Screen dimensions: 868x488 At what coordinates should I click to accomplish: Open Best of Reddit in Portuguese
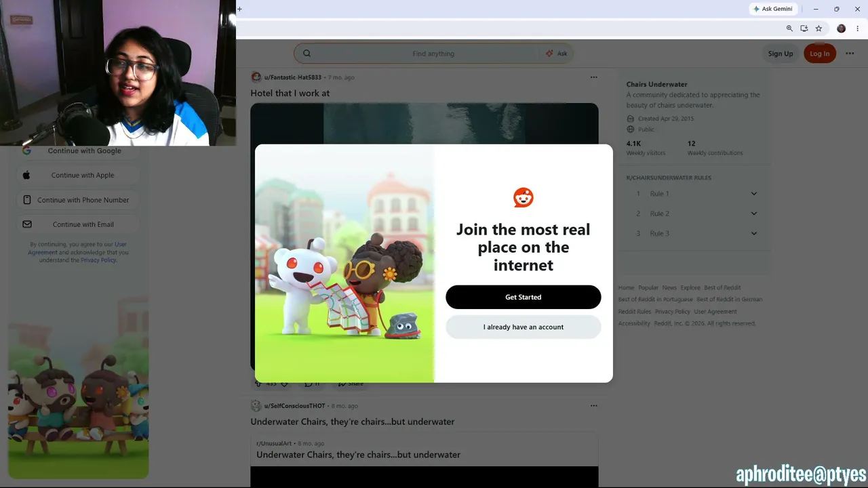[x=656, y=300]
